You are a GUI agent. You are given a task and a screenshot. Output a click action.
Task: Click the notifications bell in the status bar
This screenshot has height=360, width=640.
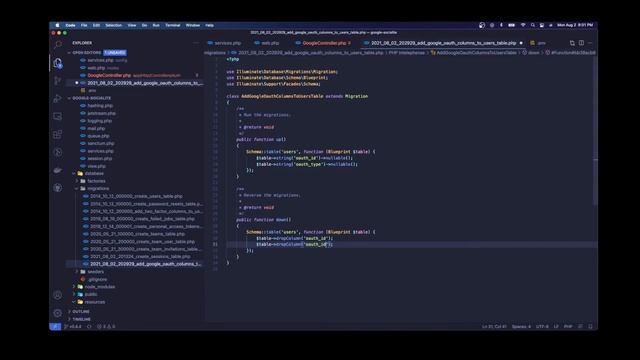pos(590,327)
